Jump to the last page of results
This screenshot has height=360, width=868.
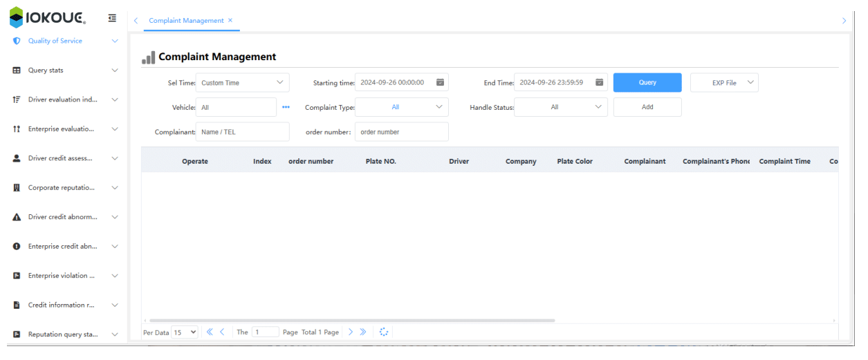coord(363,332)
